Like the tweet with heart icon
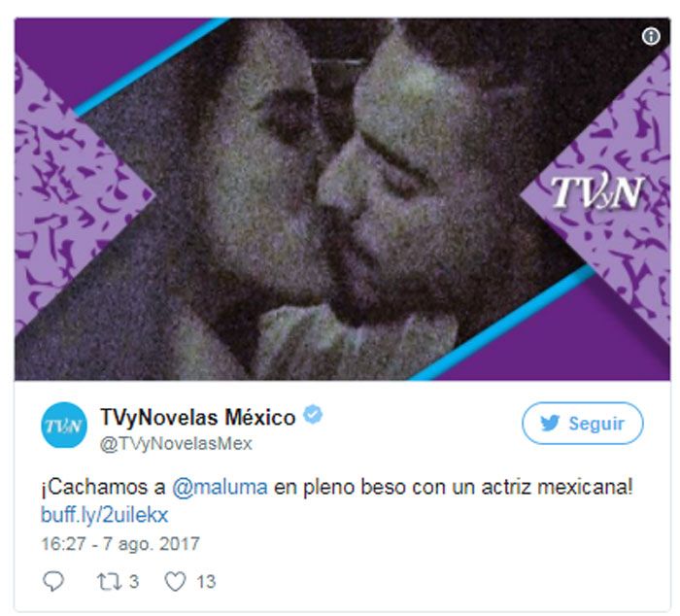Image resolution: width=680 pixels, height=616 pixels. (x=175, y=581)
